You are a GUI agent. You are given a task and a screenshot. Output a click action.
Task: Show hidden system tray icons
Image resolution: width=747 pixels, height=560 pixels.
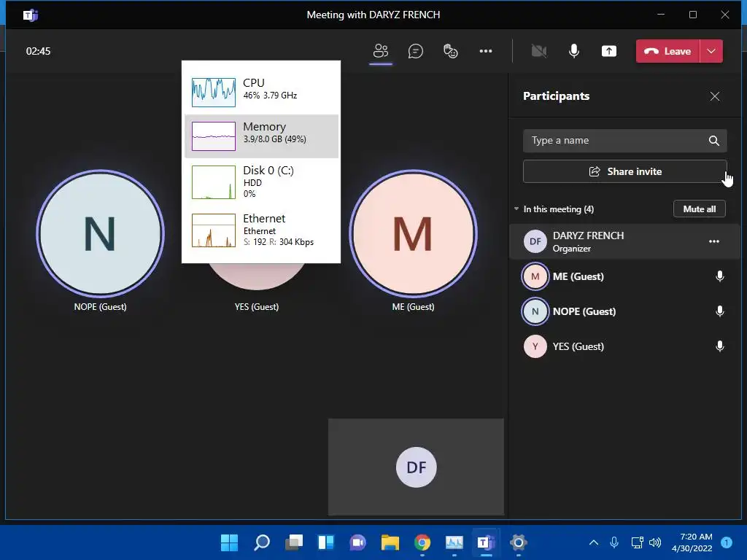coord(594,542)
